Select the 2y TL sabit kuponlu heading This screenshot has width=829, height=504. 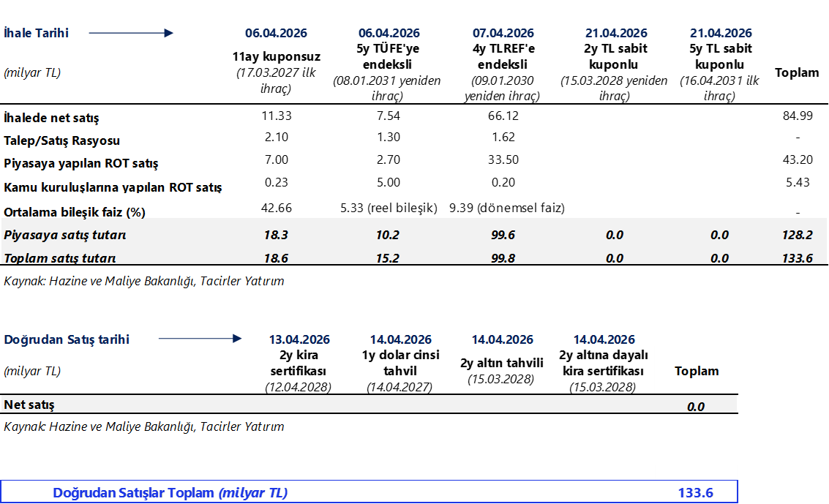coord(616,56)
